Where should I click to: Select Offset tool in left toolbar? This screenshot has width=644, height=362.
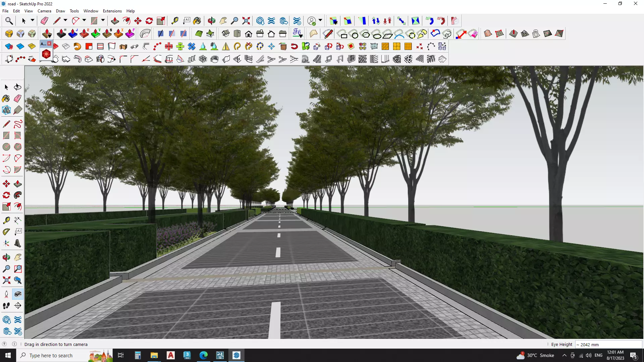click(x=18, y=206)
